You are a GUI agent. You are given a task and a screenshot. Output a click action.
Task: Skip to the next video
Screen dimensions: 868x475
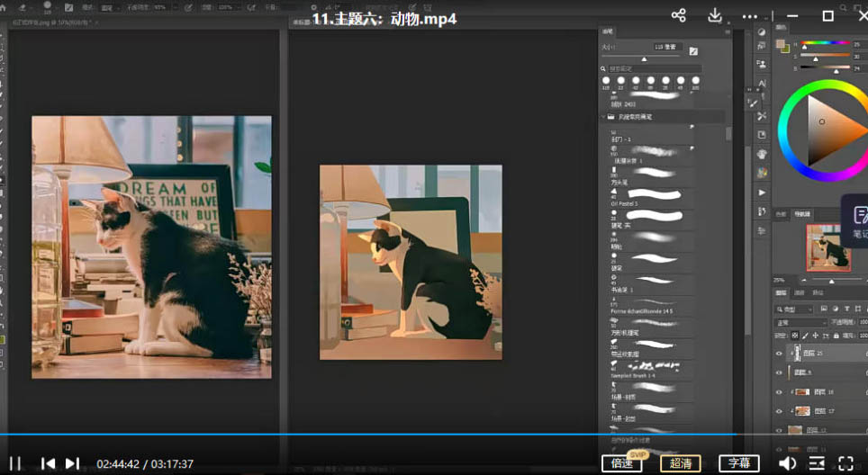point(73,463)
